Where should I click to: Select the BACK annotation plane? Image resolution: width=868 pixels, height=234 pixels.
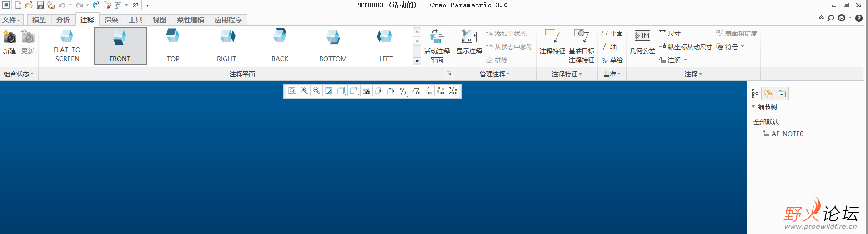[280, 46]
